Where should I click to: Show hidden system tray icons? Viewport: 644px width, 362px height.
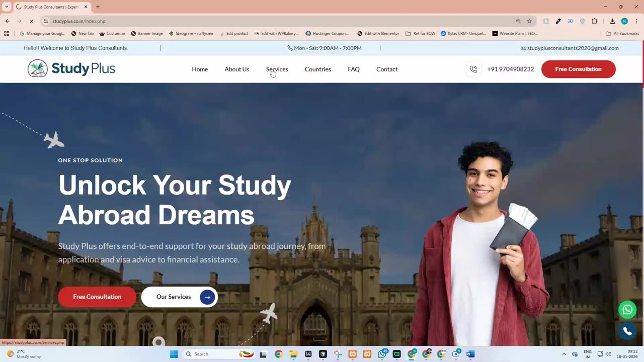[563, 354]
